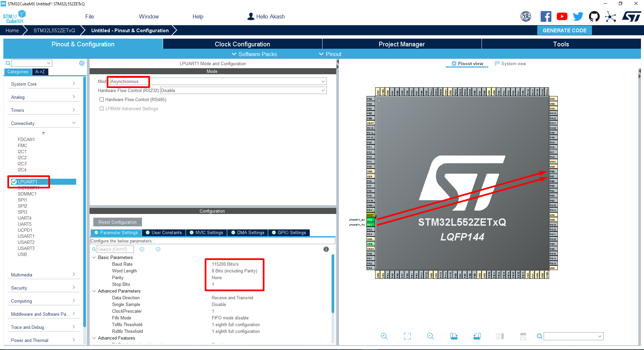Open the Hardware Flow Control (RS232) dropdown

tap(243, 90)
